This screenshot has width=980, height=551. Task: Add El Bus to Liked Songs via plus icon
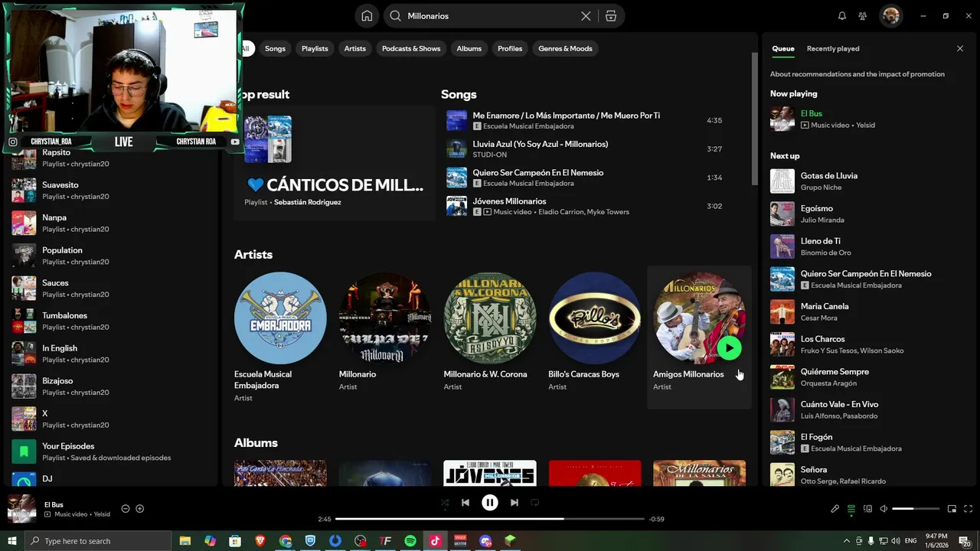(x=139, y=509)
